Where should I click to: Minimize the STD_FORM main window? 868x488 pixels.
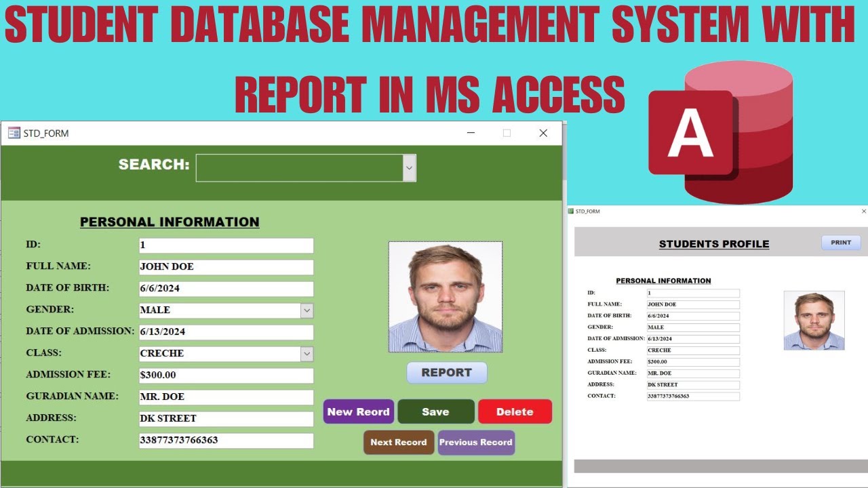pyautogui.click(x=471, y=133)
